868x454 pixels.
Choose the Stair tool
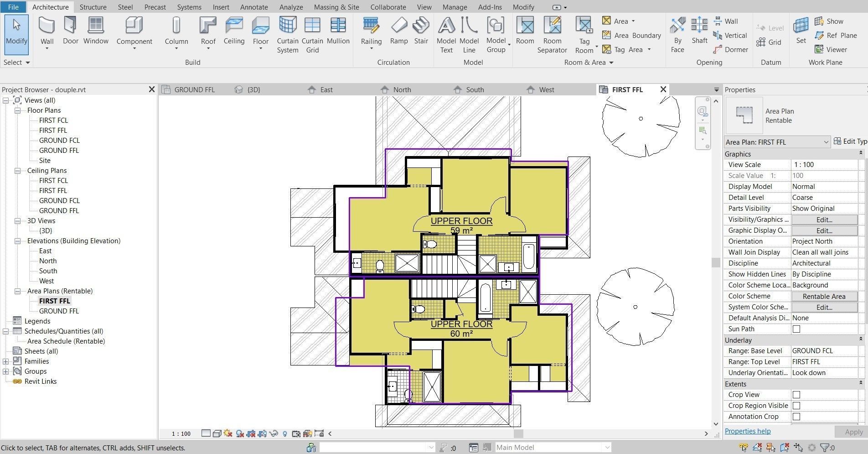421,31
